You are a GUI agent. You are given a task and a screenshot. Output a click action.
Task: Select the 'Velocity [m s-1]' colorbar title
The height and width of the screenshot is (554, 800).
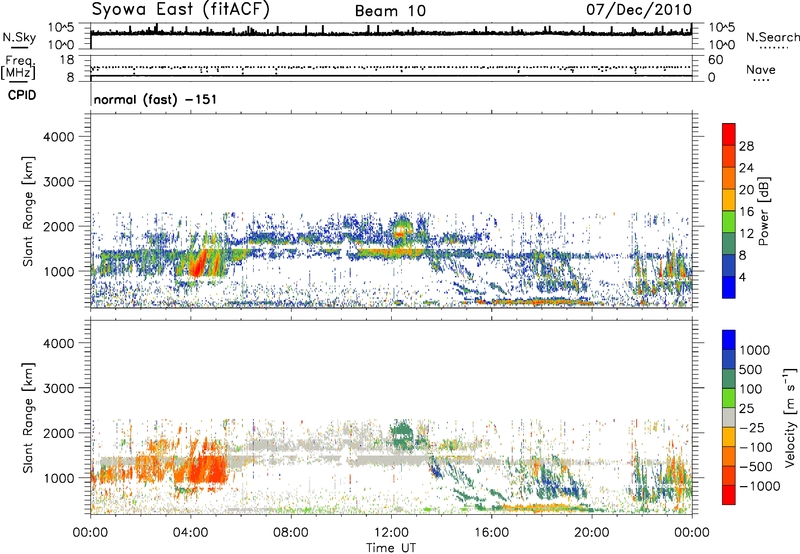point(790,417)
